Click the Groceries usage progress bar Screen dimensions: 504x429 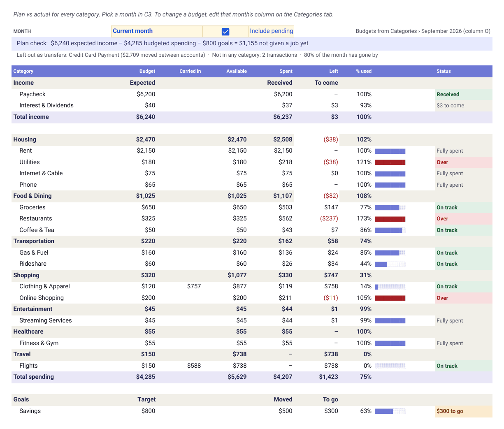(x=390, y=208)
